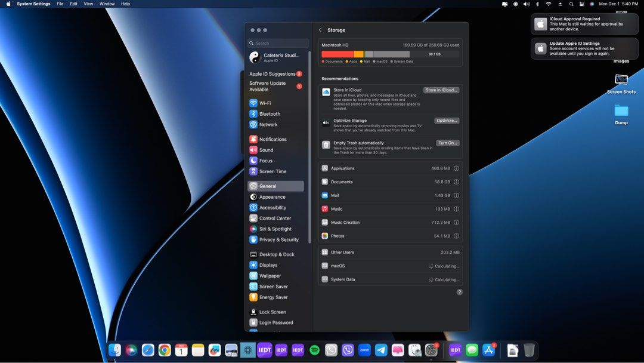644x363 pixels.
Task: Go back from the Storage pane
Action: (x=320, y=30)
